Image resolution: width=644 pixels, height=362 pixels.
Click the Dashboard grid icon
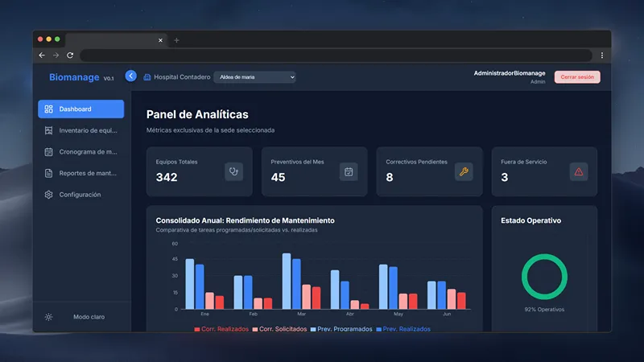pyautogui.click(x=48, y=109)
